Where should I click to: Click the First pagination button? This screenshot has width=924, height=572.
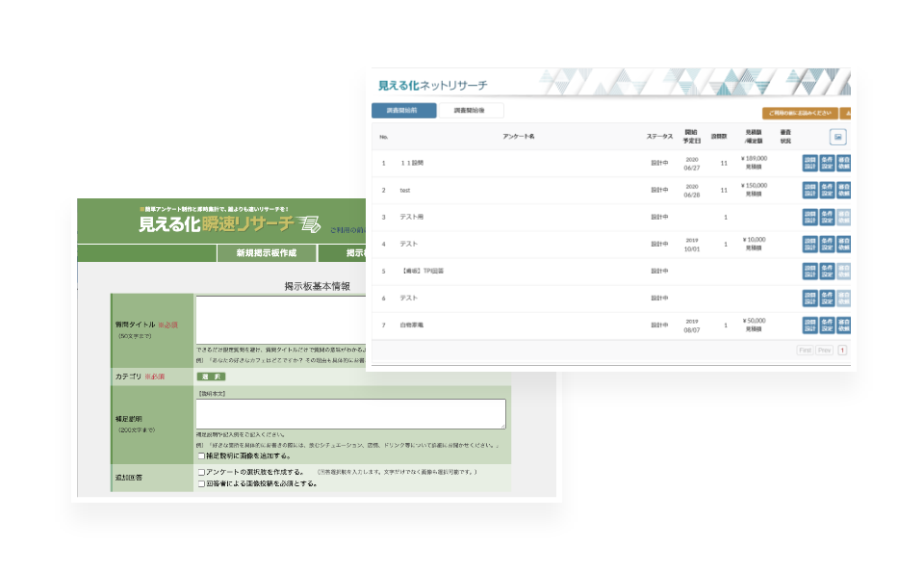[x=805, y=351]
